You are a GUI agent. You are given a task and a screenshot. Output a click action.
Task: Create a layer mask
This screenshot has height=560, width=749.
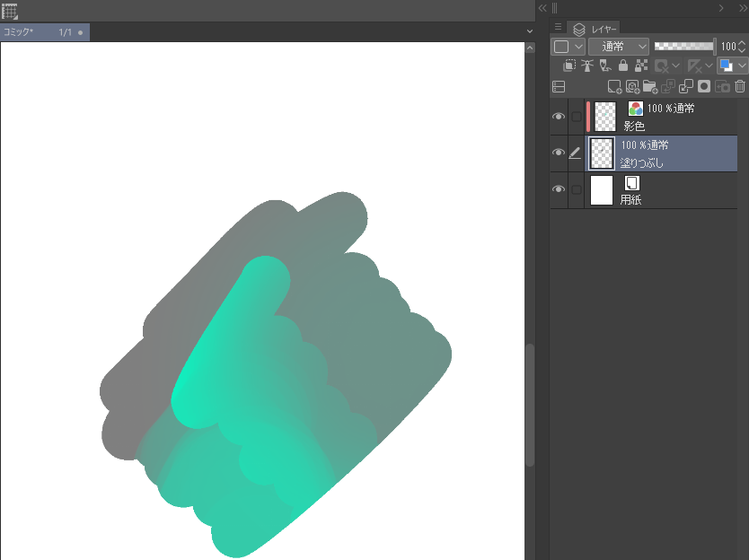click(x=704, y=86)
